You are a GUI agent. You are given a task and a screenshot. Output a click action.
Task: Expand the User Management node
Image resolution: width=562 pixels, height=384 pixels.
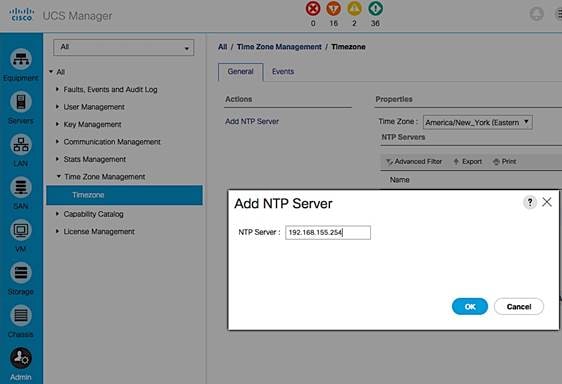pyautogui.click(x=57, y=106)
